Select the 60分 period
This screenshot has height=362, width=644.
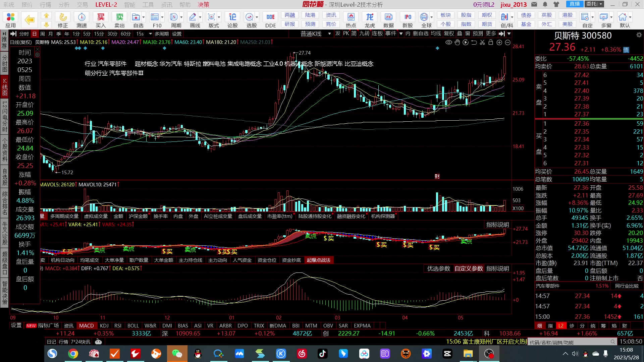click(125, 34)
